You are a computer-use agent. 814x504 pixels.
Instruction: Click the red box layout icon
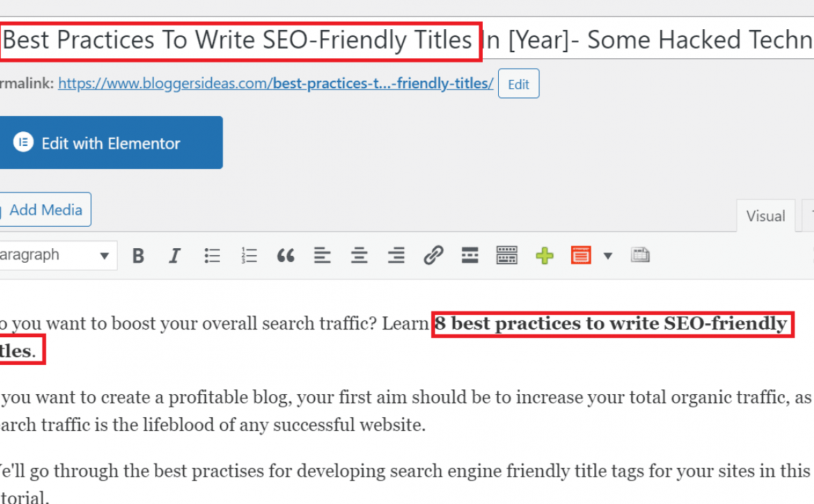click(581, 256)
